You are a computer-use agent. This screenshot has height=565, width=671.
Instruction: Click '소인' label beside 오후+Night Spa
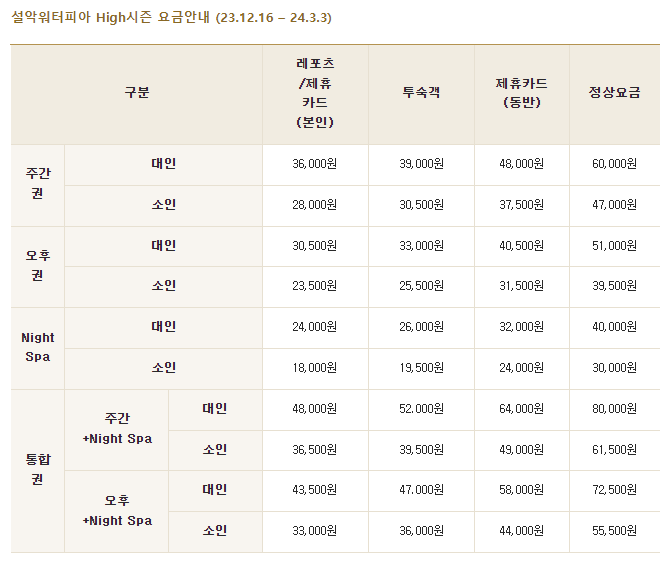pyautogui.click(x=215, y=531)
